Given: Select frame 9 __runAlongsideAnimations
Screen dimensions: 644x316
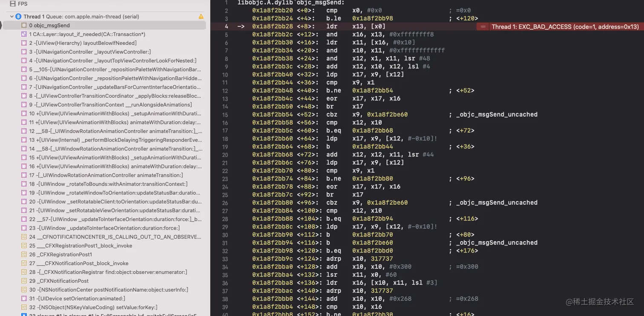Looking at the screenshot, I should click(x=105, y=105).
